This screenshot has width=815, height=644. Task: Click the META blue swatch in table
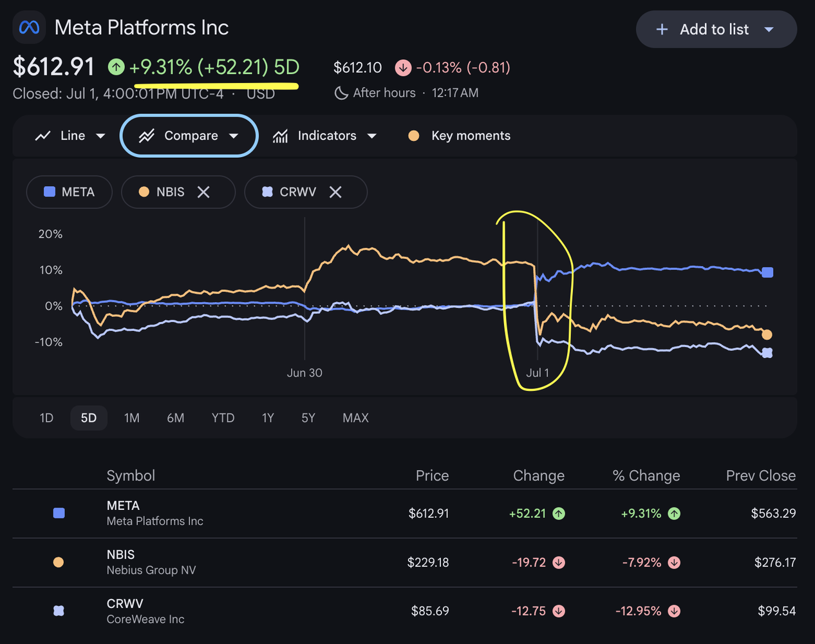[x=59, y=513]
